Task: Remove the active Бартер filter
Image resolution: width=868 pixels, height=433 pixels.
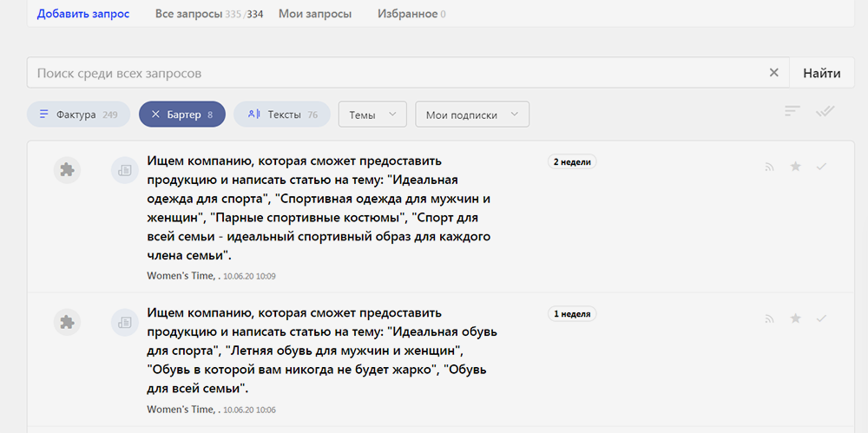Action: tap(182, 115)
